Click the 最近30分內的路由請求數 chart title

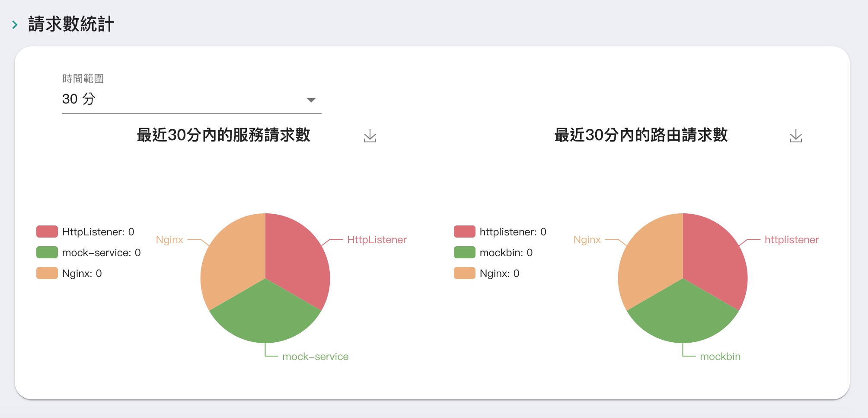coord(641,135)
